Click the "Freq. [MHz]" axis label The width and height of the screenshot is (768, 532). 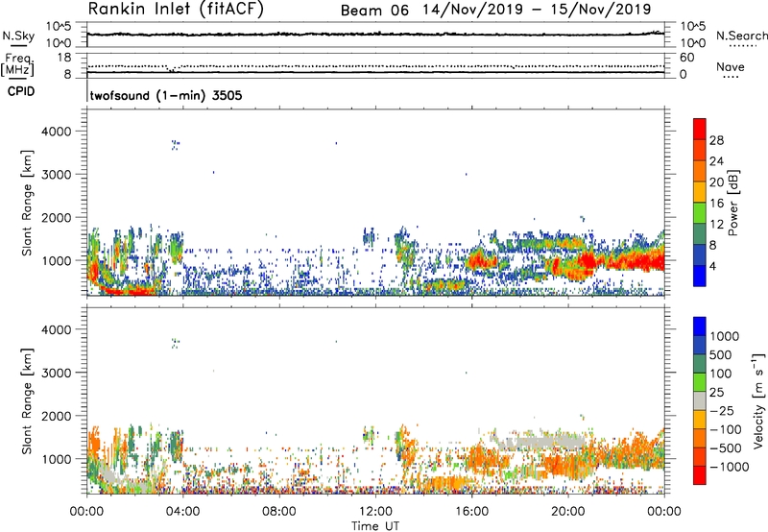17,65
